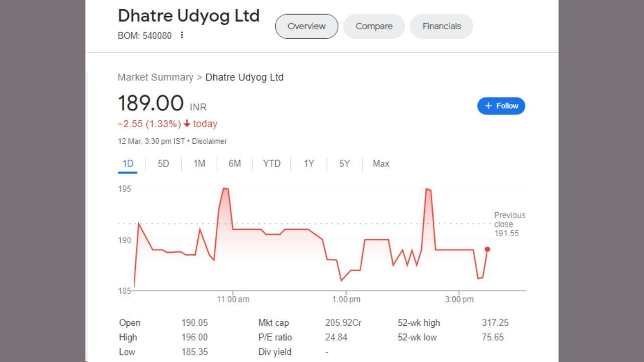Click the Mkt cap label
The height and width of the screenshot is (362, 644).
click(x=274, y=323)
